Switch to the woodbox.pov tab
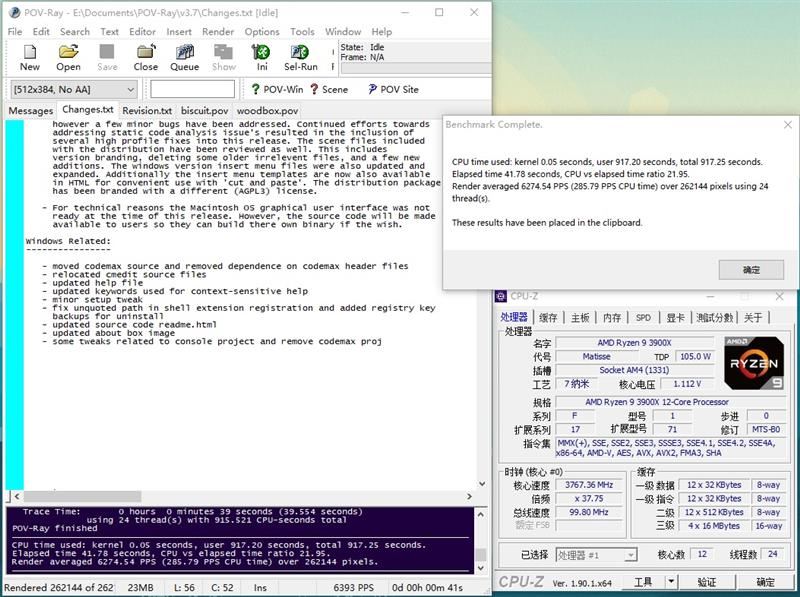The height and width of the screenshot is (597, 800). click(267, 111)
